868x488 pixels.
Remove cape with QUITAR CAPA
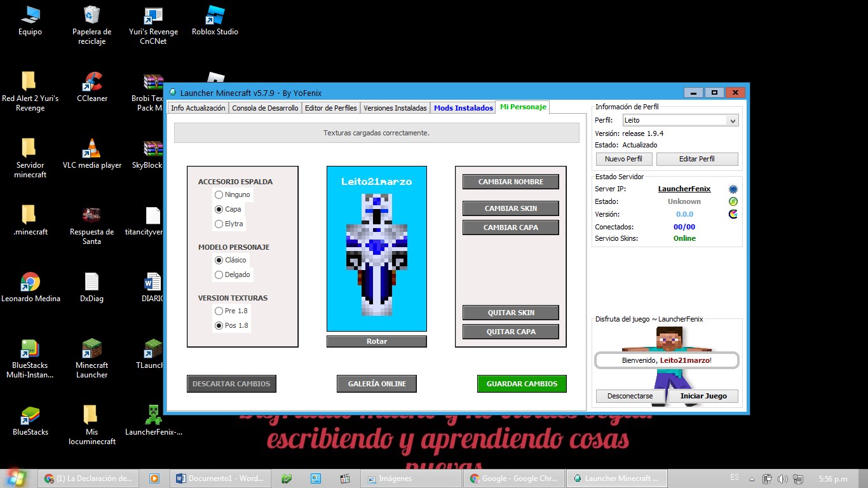(x=511, y=332)
